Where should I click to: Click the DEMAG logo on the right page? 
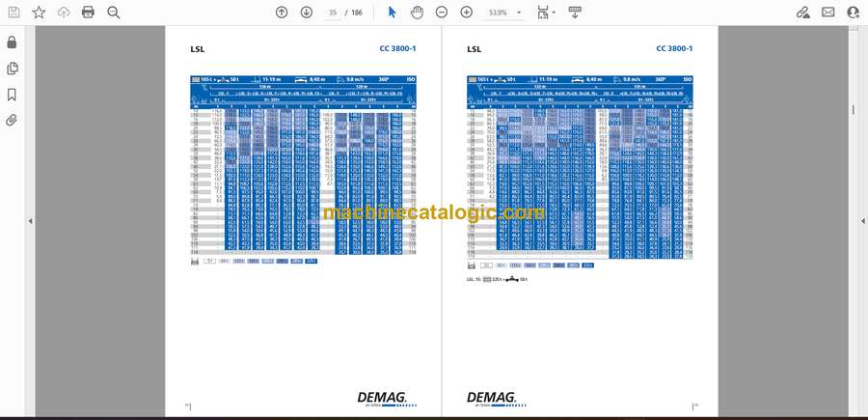(497, 400)
